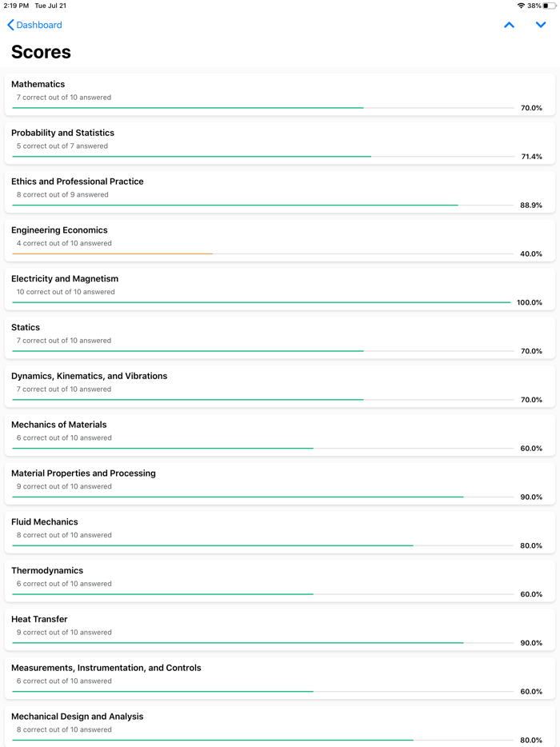560x747 pixels.
Task: Tap the battery status icon
Action: pyautogui.click(x=549, y=6)
